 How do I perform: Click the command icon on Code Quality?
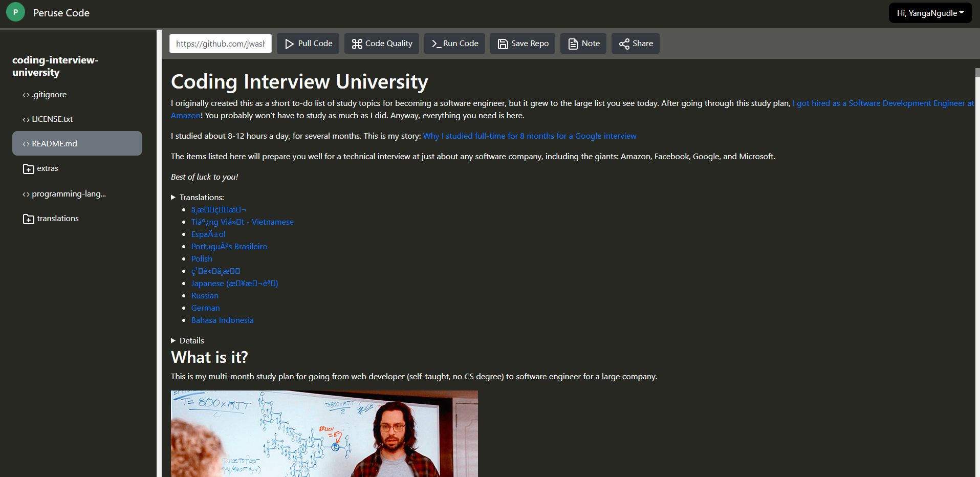pyautogui.click(x=357, y=44)
